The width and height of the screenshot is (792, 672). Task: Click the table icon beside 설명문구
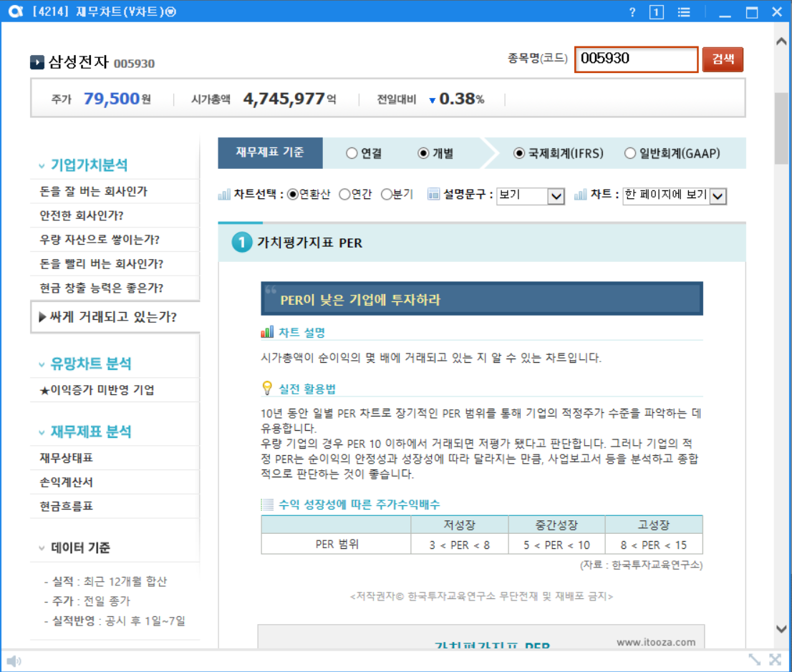click(x=433, y=195)
